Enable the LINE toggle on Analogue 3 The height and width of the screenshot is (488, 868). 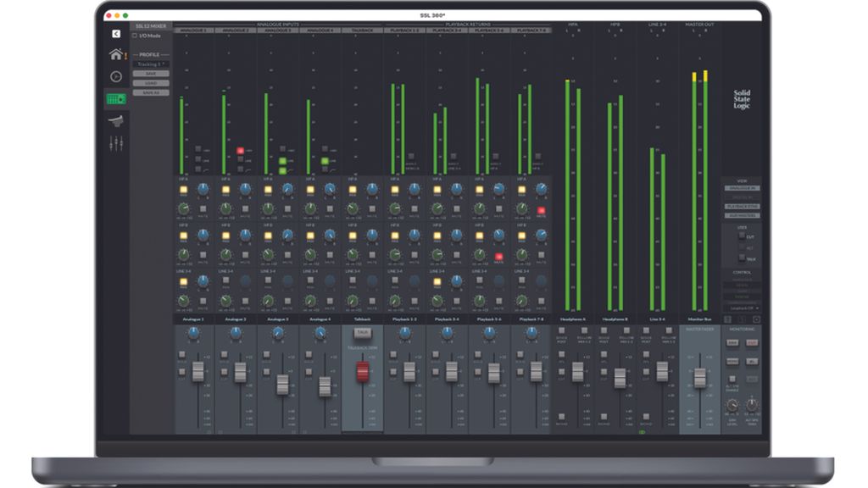[282, 160]
